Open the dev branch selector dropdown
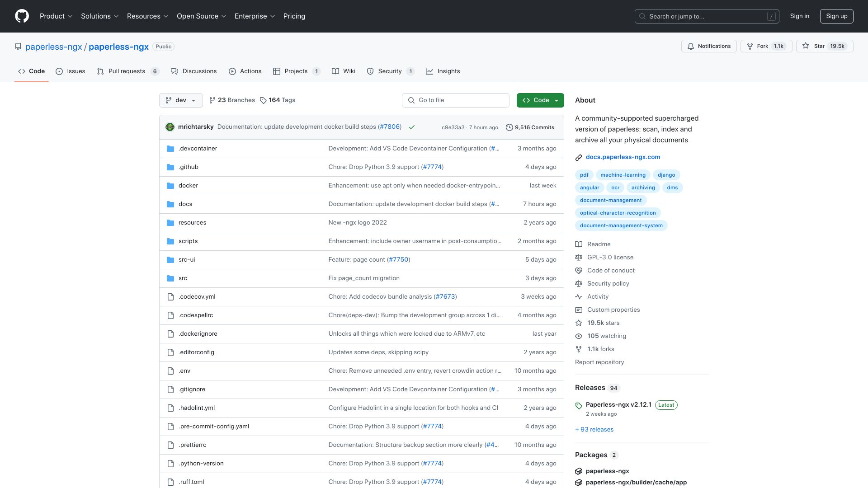 (x=181, y=100)
